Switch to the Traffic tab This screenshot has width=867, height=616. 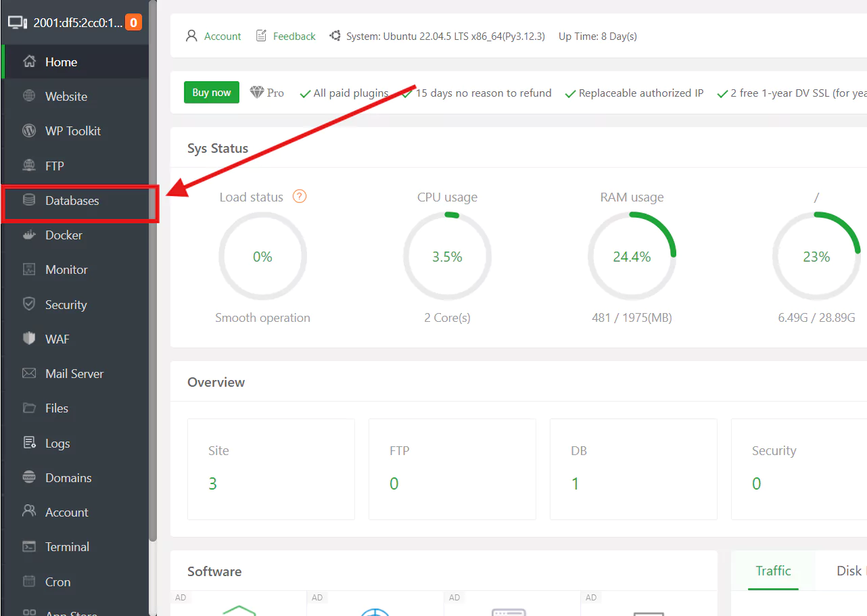[x=773, y=571]
